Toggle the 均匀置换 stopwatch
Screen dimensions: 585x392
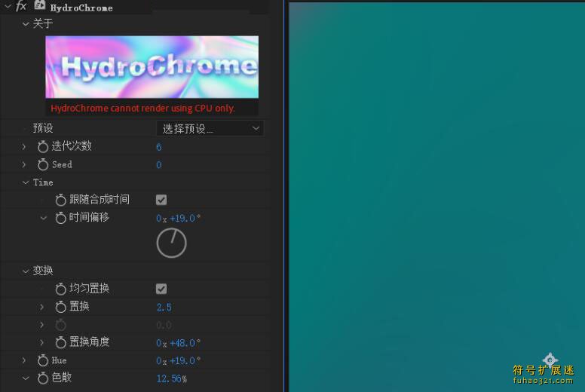(60, 289)
